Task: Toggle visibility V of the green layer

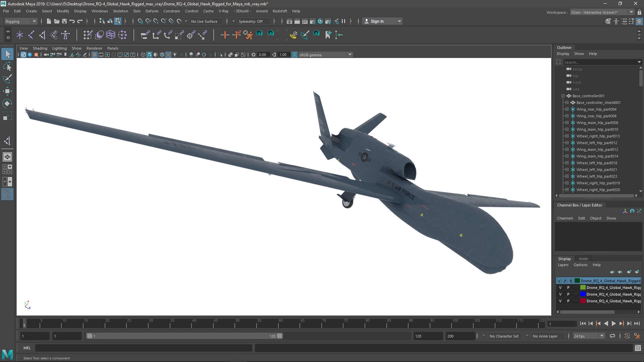Action: (x=560, y=288)
